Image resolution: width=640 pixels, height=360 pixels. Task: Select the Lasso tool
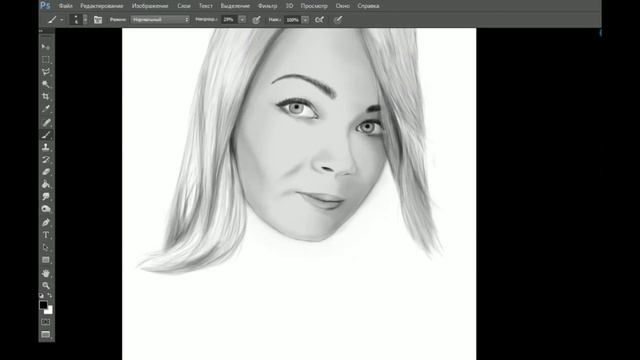click(46, 72)
